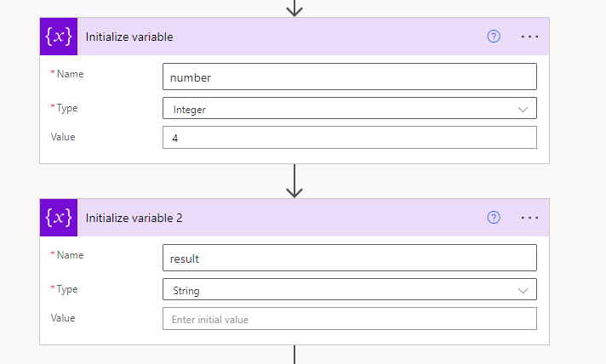This screenshot has width=606, height=364.
Task: Click the arrow between the two variable actions
Action: tap(294, 181)
